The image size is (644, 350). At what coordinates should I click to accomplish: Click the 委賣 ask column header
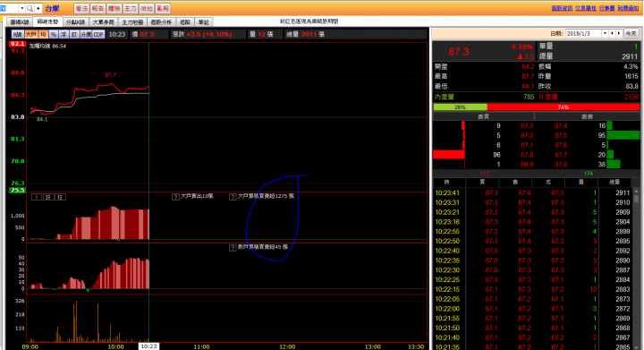(587, 116)
